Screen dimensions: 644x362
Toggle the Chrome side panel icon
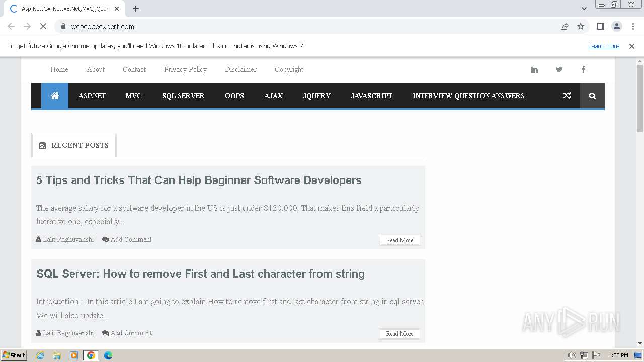click(600, 26)
